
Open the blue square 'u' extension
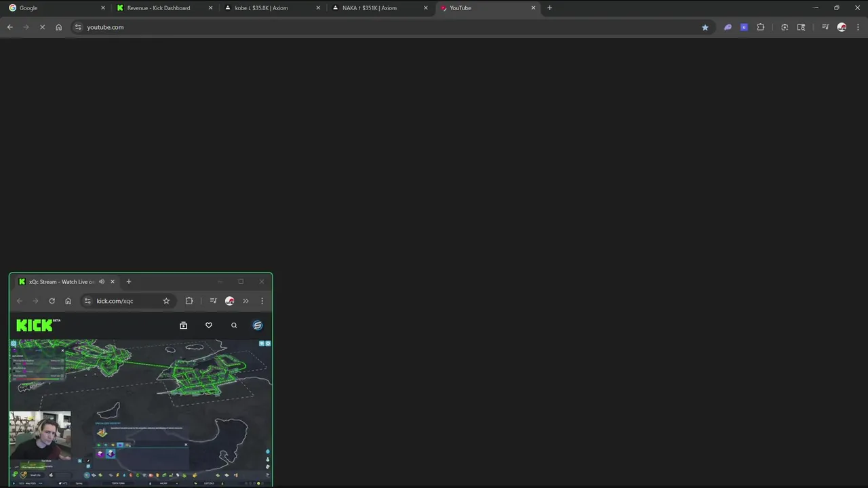click(x=744, y=27)
